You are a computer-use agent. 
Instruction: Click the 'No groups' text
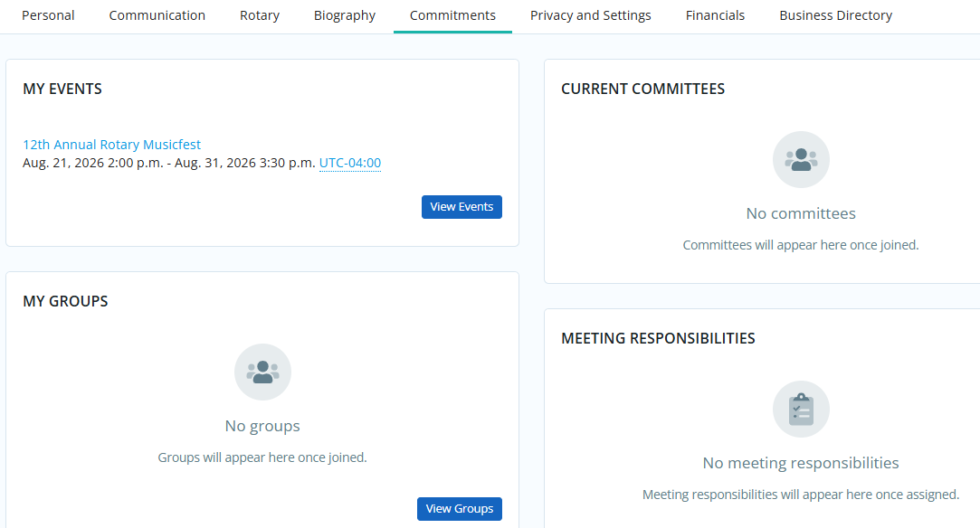[262, 426]
